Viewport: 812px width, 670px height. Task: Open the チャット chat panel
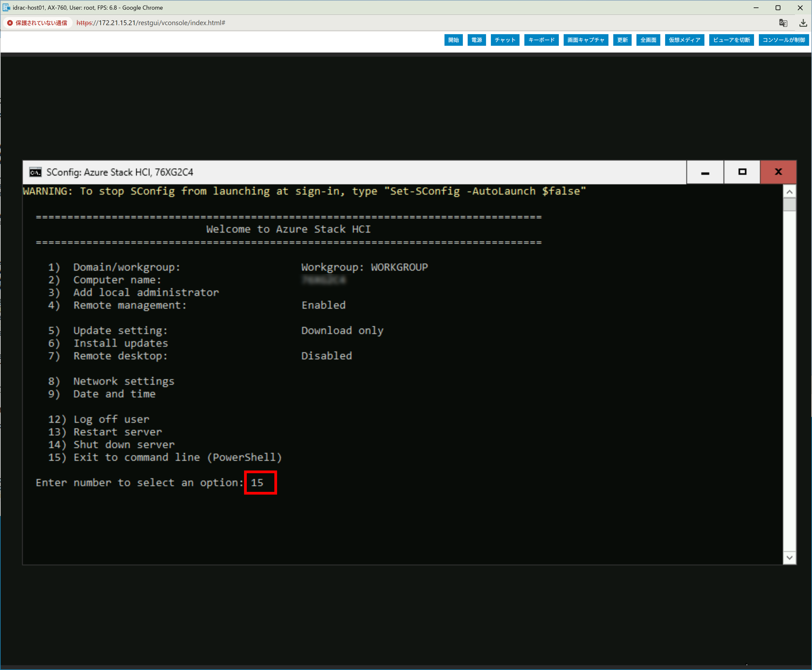point(505,40)
